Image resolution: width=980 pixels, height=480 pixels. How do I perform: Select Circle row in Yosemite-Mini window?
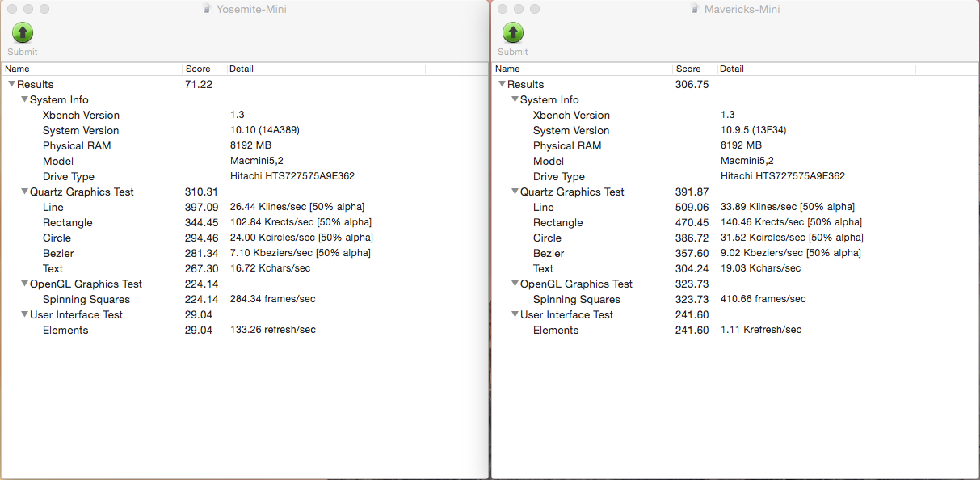pos(244,238)
